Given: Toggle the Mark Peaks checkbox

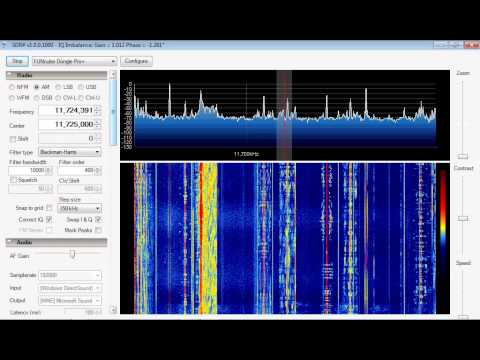Looking at the screenshot, I should [98, 230].
